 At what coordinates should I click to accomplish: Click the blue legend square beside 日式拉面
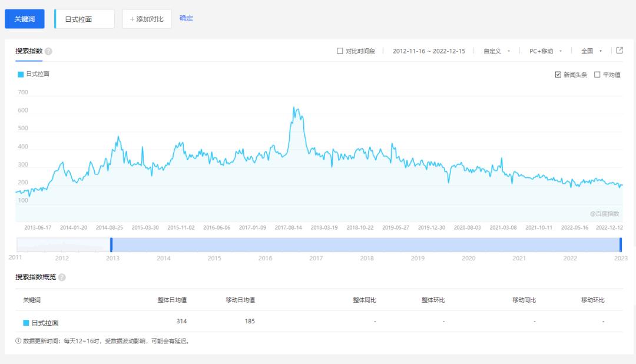point(19,73)
